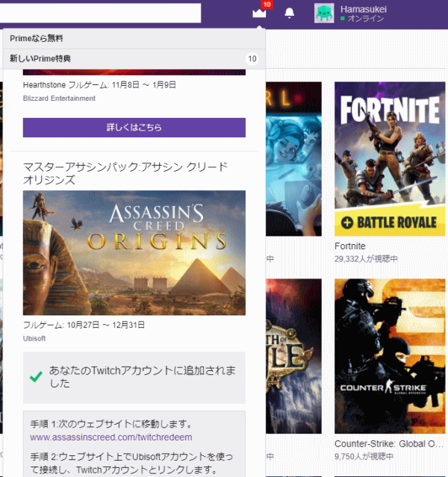Click the Assassin's Creed Origins banner
Image resolution: width=448 pixels, height=477 pixels.
point(134,253)
